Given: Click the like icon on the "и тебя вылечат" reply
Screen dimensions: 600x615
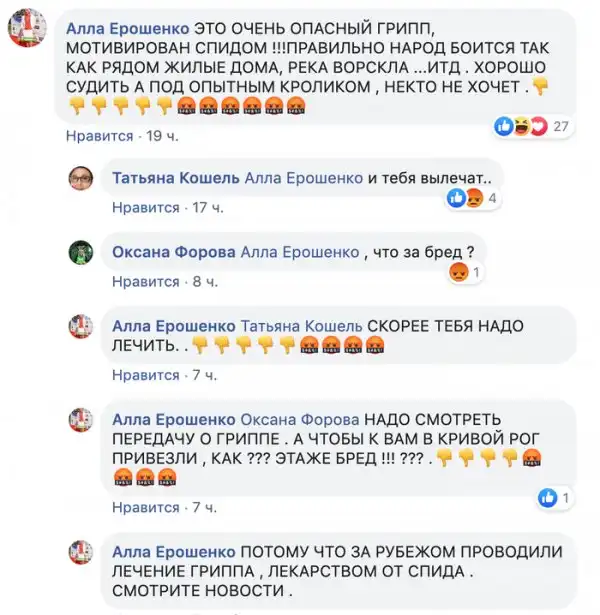Looking at the screenshot, I should tap(456, 198).
